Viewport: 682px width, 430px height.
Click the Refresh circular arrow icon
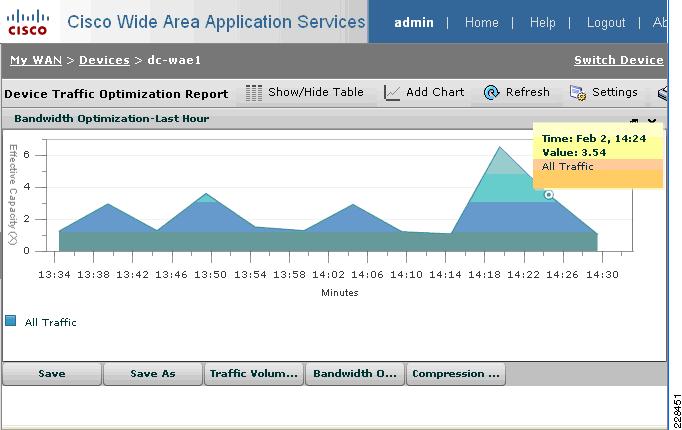pos(491,93)
